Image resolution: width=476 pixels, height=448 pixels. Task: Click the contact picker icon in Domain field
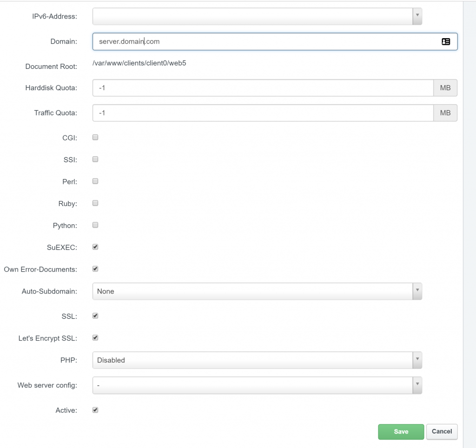[x=446, y=41]
